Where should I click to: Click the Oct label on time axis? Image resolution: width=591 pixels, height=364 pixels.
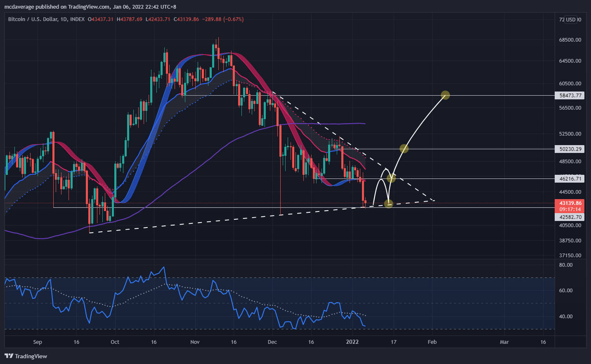coord(115,342)
